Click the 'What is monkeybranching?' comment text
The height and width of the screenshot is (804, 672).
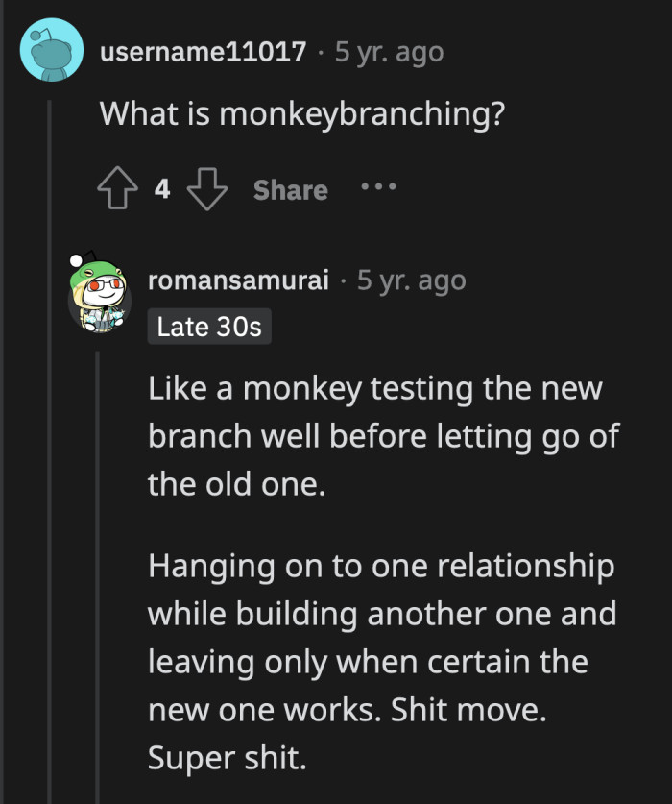[x=302, y=115]
